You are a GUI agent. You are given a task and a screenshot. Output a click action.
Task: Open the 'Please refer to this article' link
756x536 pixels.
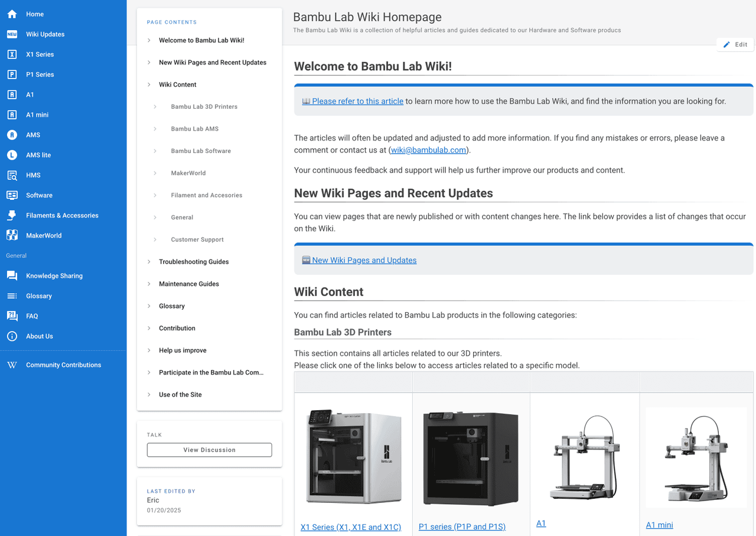coord(357,101)
